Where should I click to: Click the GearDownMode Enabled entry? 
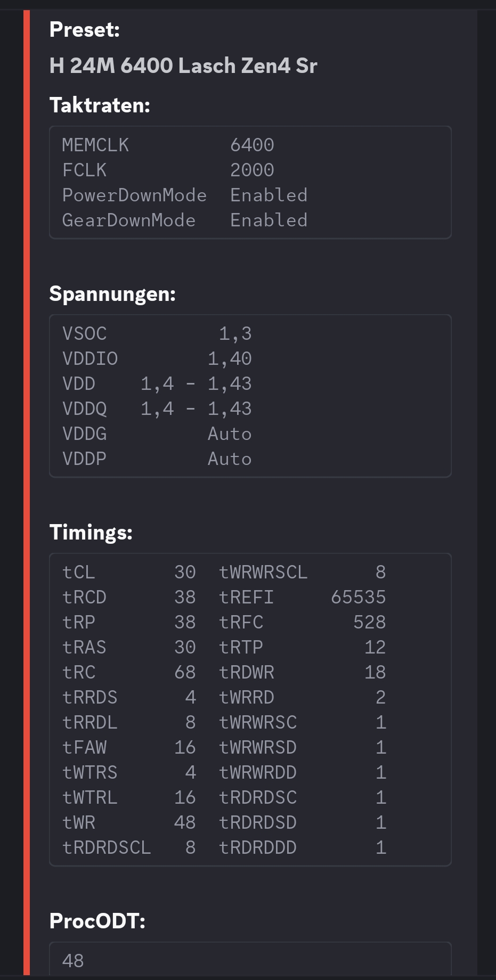184,220
